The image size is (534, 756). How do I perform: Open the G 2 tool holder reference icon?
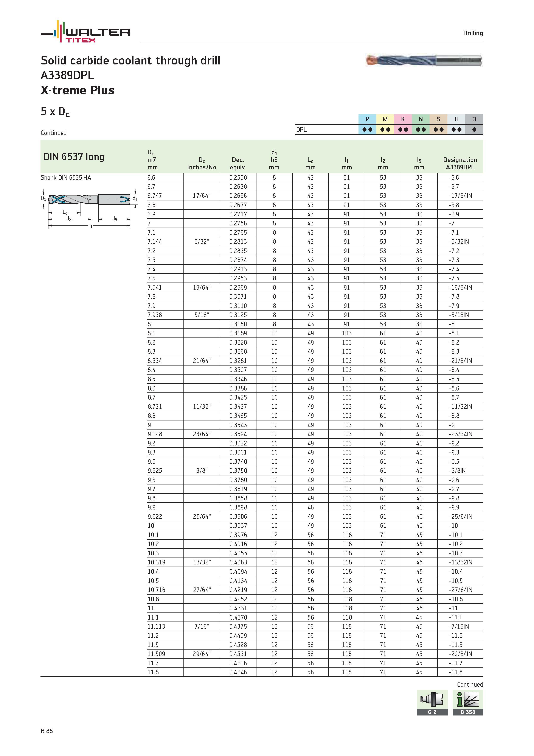[432, 703]
